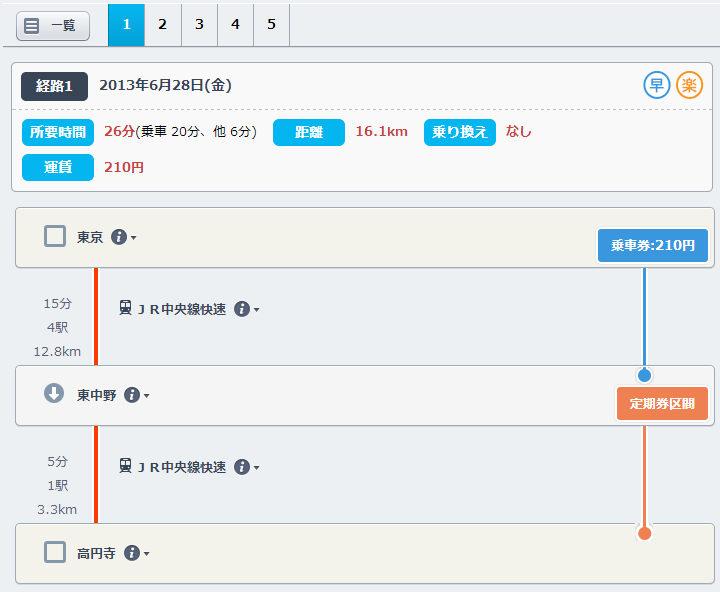Viewport: 720px width, 592px height.
Task: Click the info icon next to 東京
Action: (119, 237)
